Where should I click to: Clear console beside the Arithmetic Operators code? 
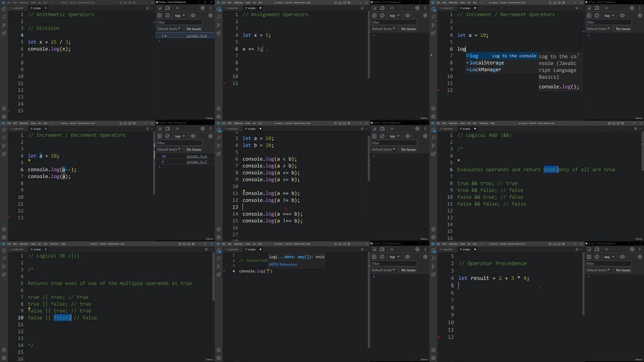[x=167, y=15]
